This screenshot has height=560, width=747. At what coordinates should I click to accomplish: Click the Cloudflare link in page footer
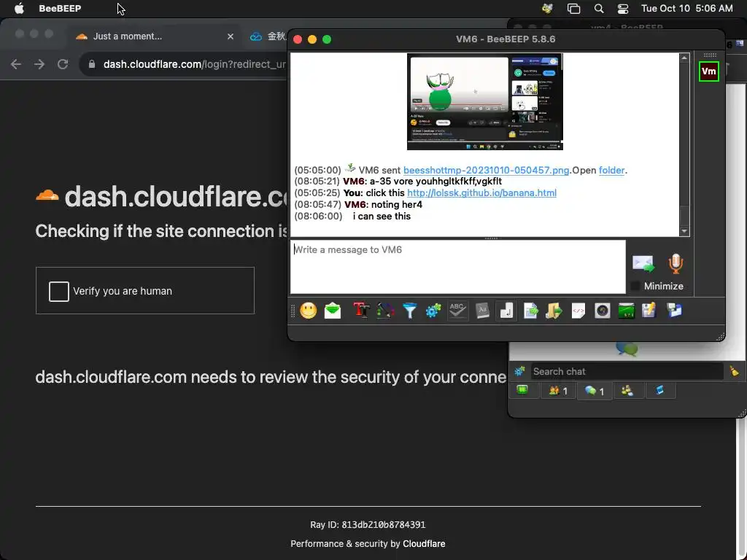click(424, 544)
